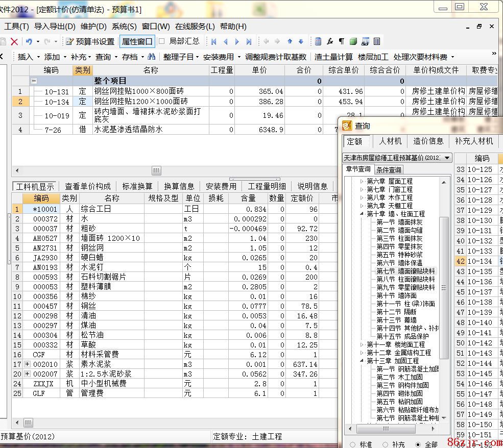Switch to the 人材机 tab
The width and height of the screenshot is (503, 448).
pos(390,141)
